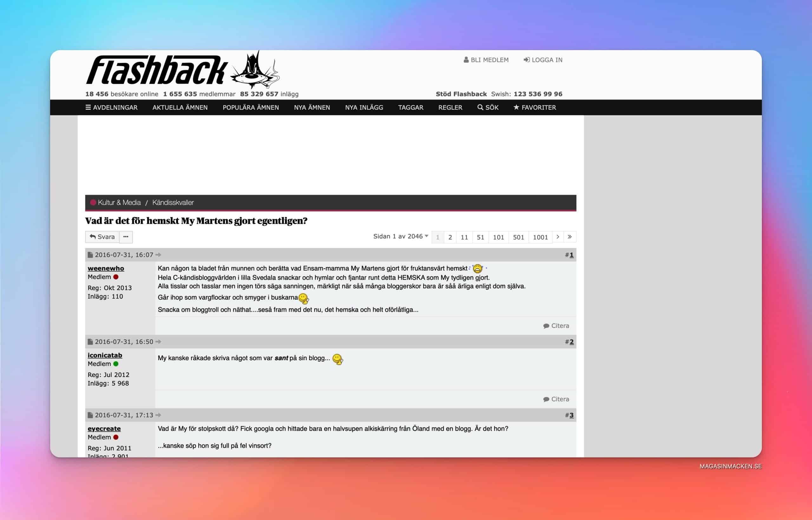Open post permalink #3
812x520 pixels.
pos(571,415)
